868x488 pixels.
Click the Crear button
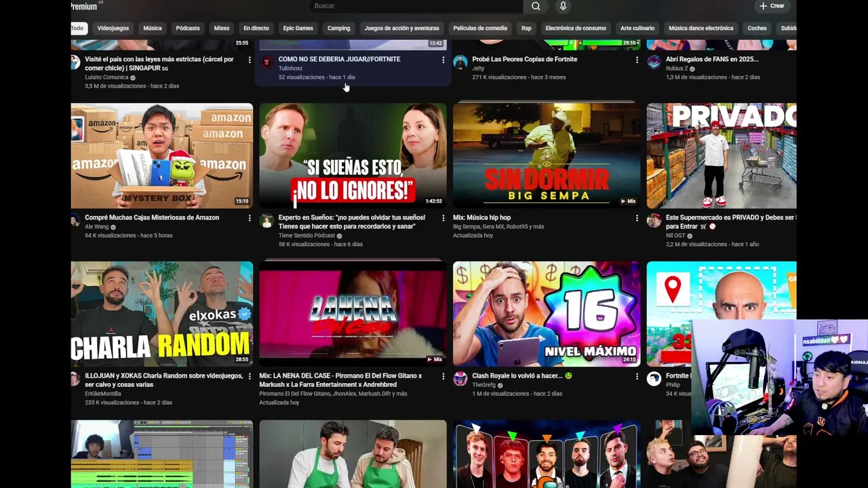[x=772, y=6]
